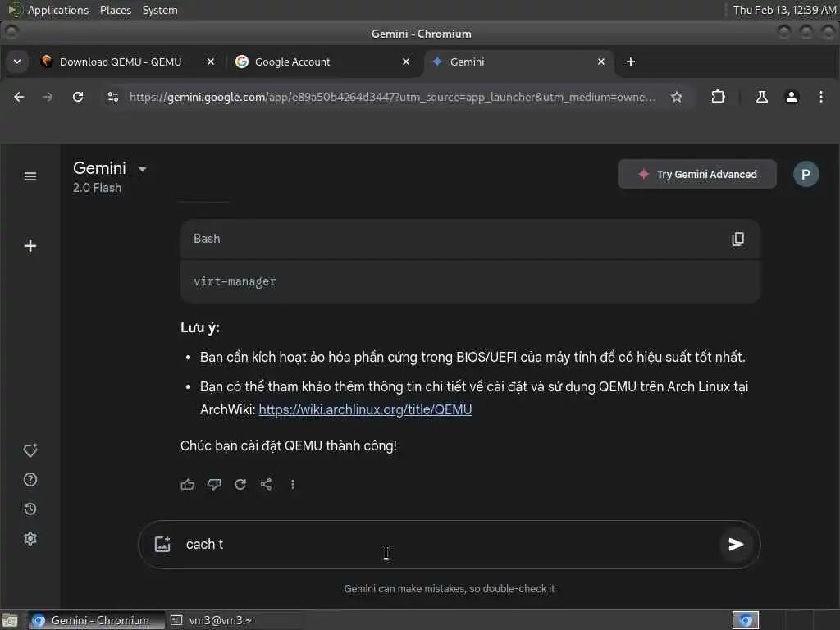Give thumbs down to the response
This screenshot has width=840, height=630.
tap(214, 484)
